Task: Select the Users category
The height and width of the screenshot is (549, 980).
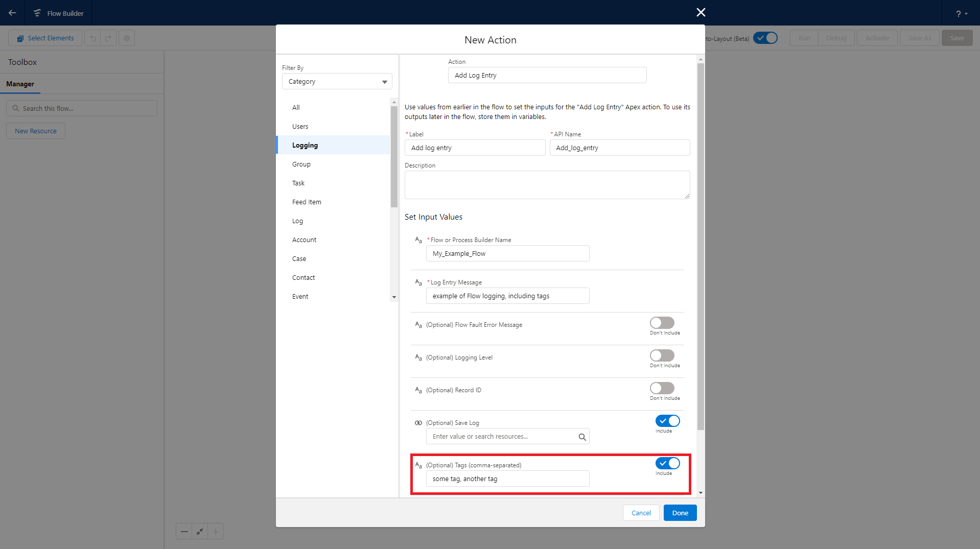Action: (x=333, y=126)
